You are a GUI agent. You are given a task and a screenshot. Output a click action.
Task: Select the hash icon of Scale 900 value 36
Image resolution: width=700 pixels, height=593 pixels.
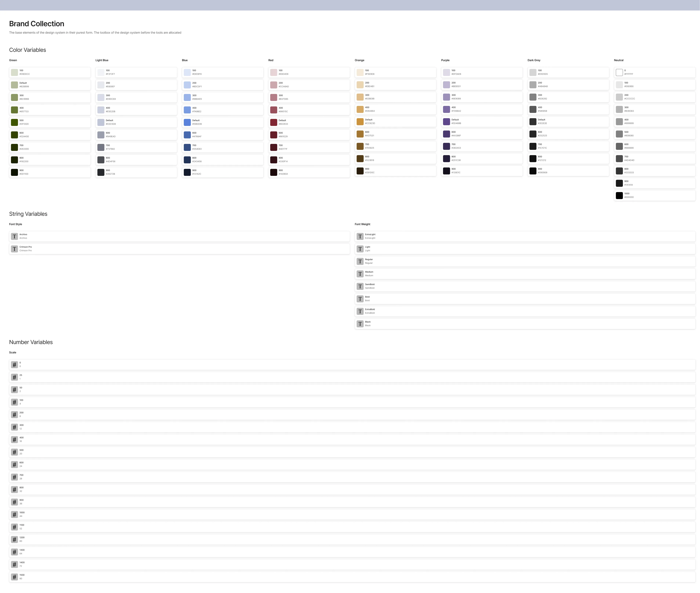(x=15, y=502)
